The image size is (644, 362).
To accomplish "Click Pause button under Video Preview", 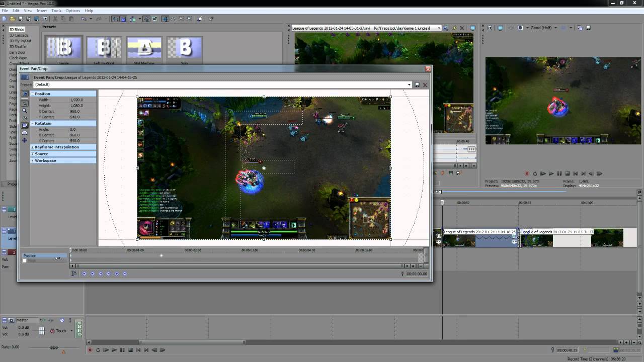I will pyautogui.click(x=559, y=173).
